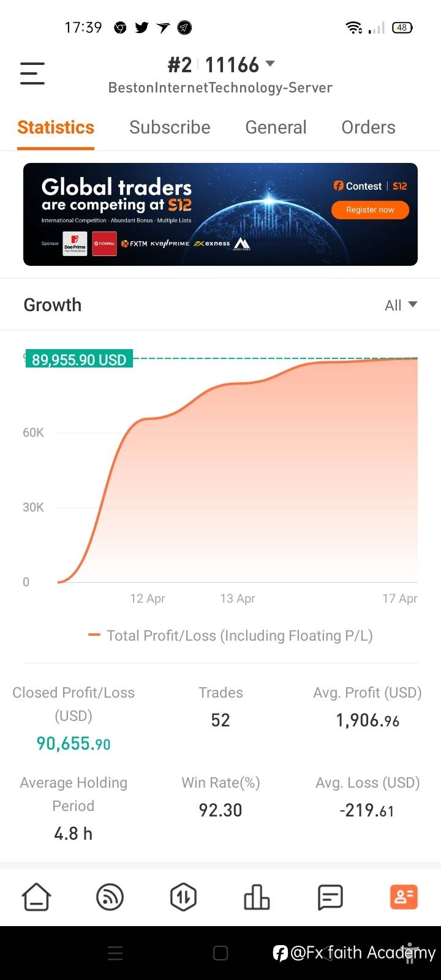The width and height of the screenshot is (441, 980).
Task: Open the All time range dropdown
Action: point(401,305)
